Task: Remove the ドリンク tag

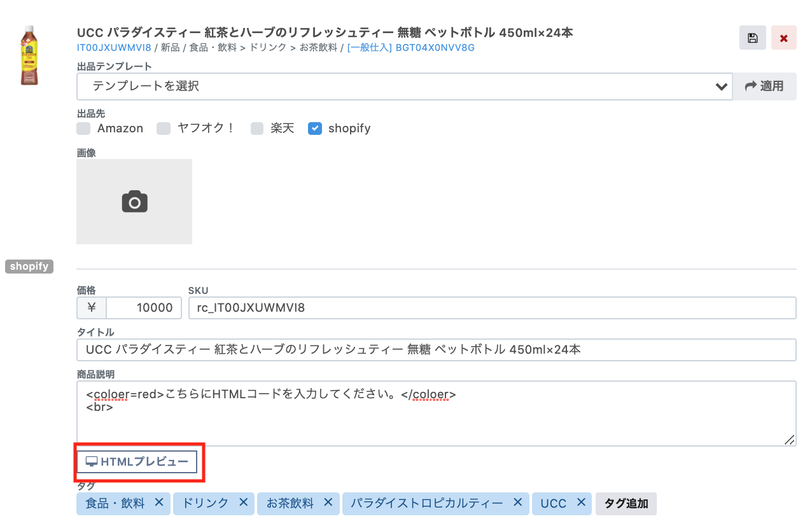Action: coord(243,503)
